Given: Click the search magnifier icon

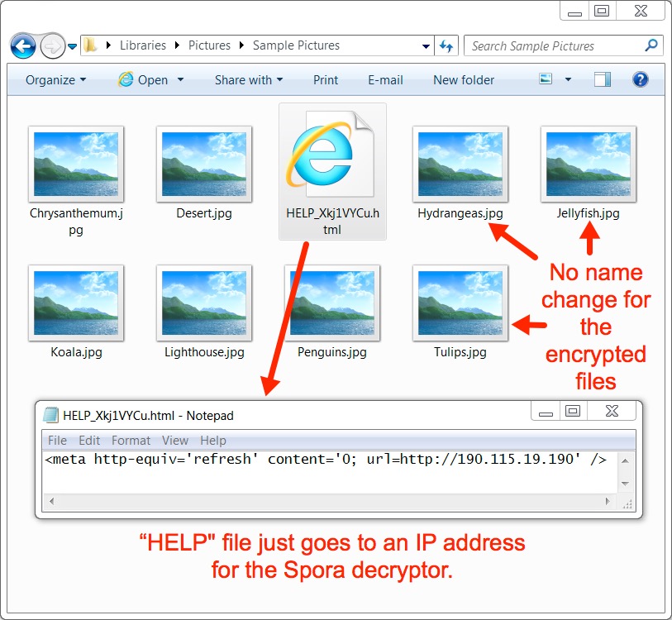Looking at the screenshot, I should click(651, 45).
